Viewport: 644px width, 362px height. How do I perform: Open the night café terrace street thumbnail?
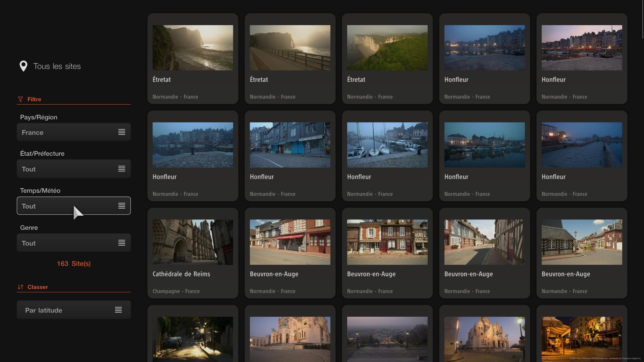coord(582,339)
